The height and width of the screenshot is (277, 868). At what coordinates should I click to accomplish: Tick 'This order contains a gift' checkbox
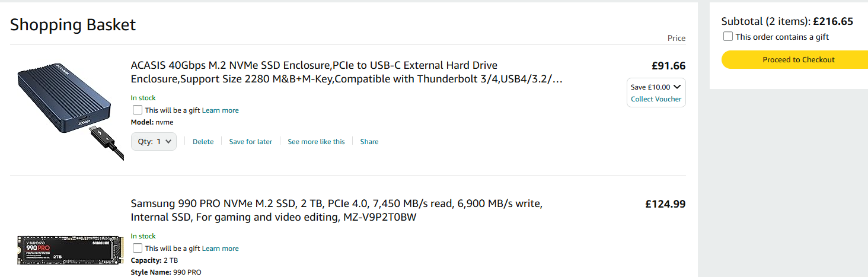(x=728, y=37)
